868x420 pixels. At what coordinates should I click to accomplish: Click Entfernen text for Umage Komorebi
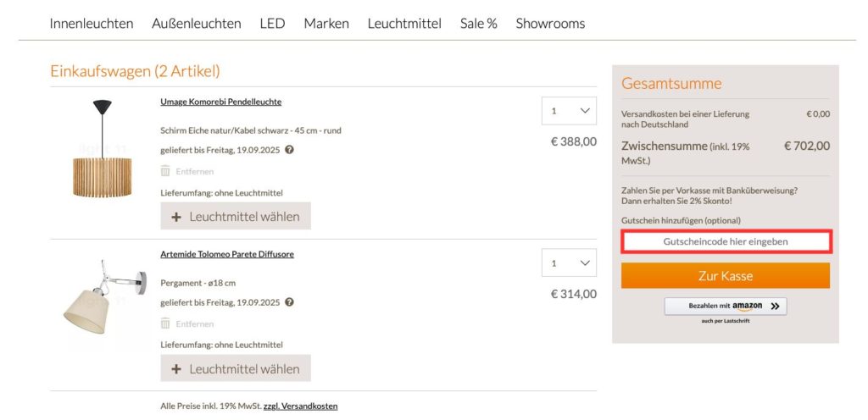pyautogui.click(x=195, y=171)
